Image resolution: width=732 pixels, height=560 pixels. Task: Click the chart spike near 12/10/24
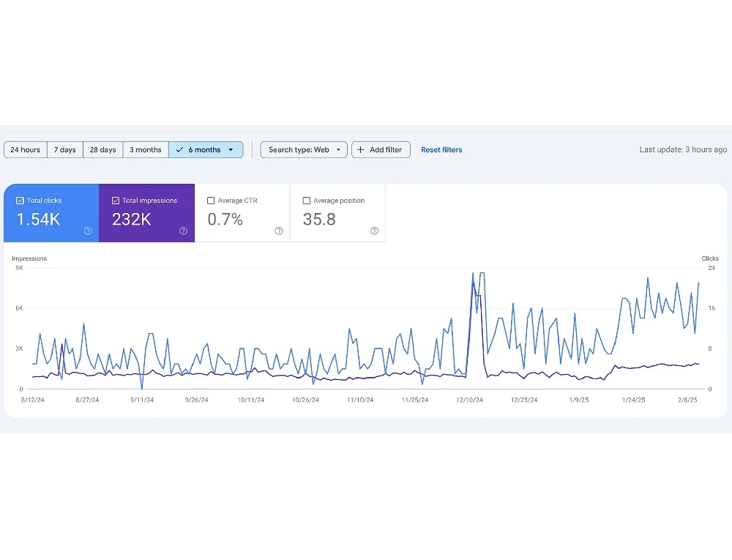[474, 275]
